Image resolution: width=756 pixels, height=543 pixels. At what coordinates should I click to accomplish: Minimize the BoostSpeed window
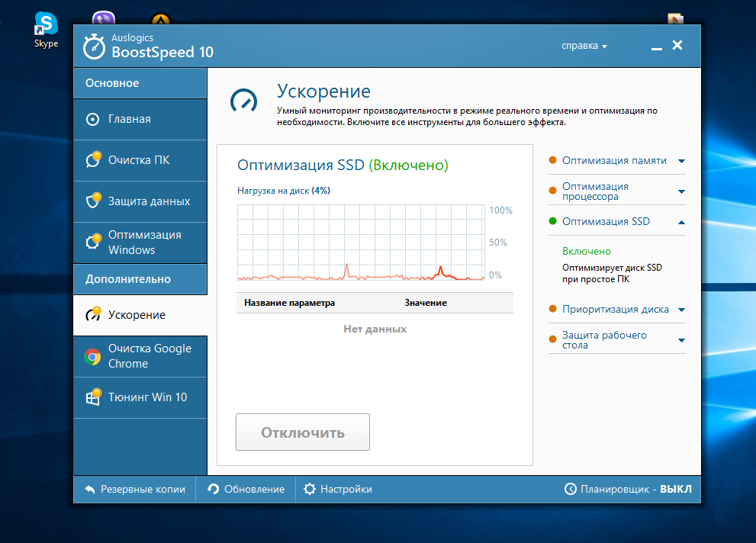click(x=656, y=47)
